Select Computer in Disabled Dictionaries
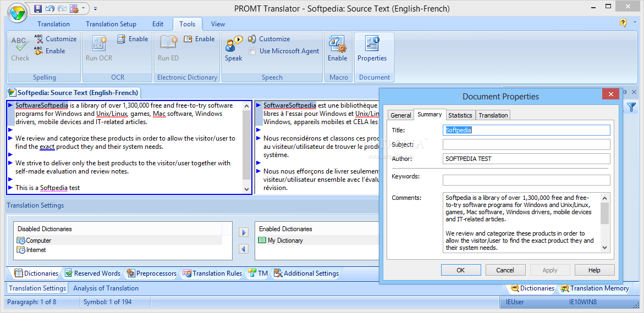The width and height of the screenshot is (644, 313). [34, 241]
